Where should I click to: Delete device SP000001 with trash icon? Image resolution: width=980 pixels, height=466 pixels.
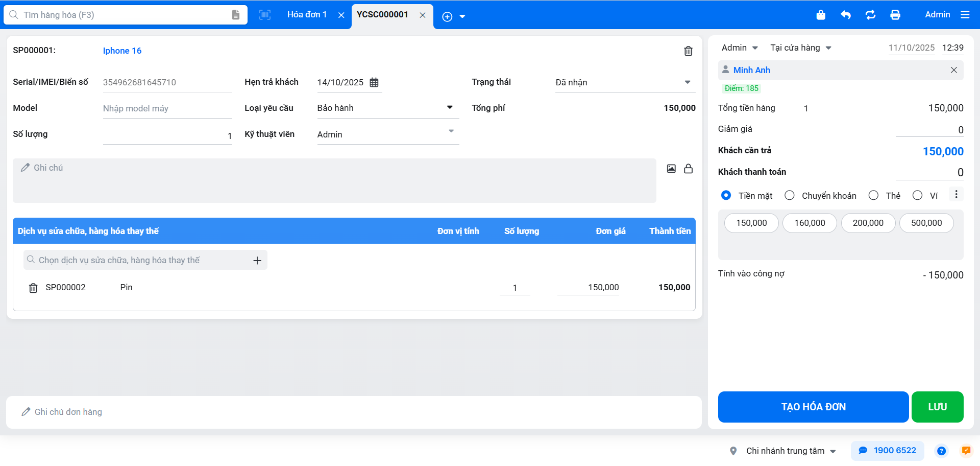pyautogui.click(x=688, y=51)
